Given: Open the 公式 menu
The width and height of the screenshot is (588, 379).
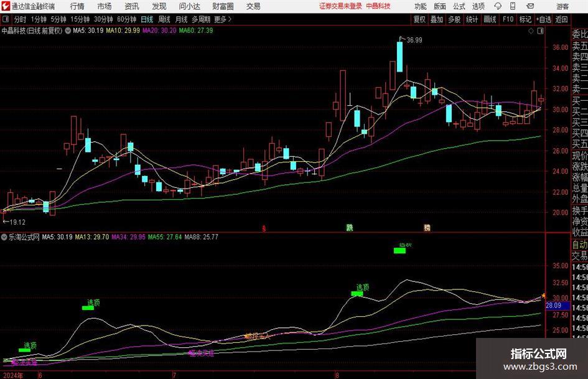Looking at the screenshot, I should (459, 6).
